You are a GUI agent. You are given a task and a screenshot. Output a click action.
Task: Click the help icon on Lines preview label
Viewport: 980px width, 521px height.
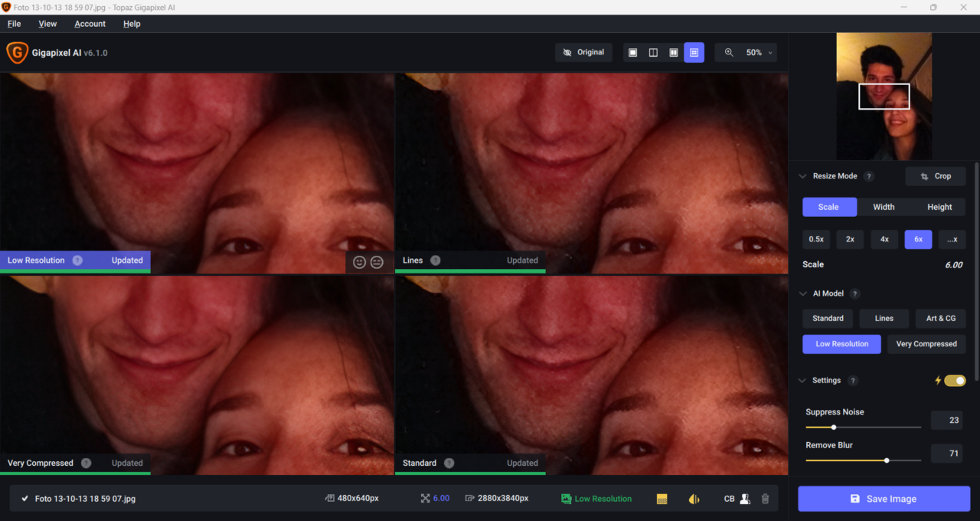coord(436,260)
